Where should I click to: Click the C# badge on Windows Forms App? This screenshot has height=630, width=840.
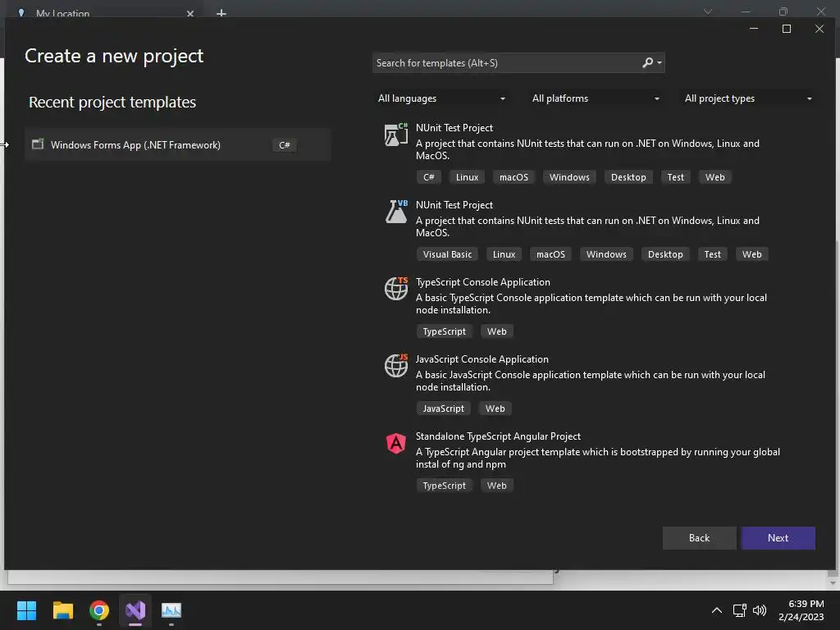point(285,145)
